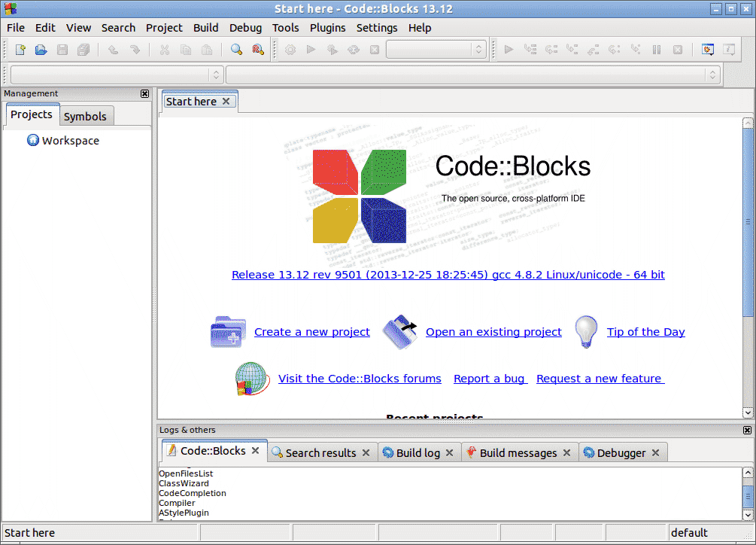Close the Management panel
The width and height of the screenshot is (756, 545).
145,94
